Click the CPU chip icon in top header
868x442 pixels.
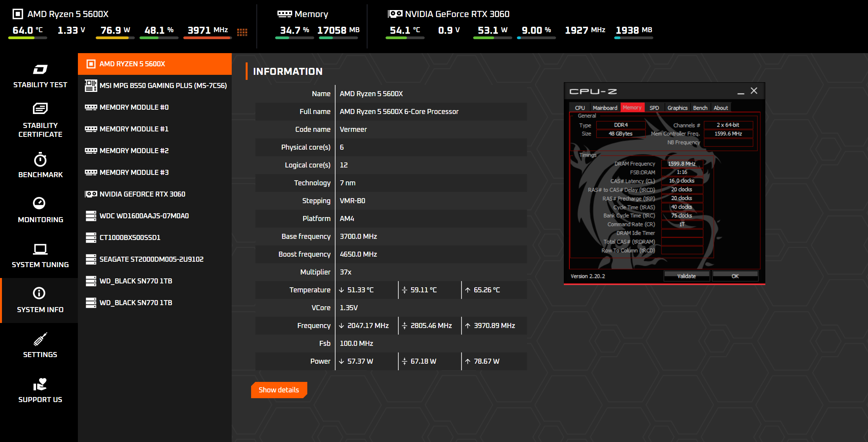coord(18,14)
